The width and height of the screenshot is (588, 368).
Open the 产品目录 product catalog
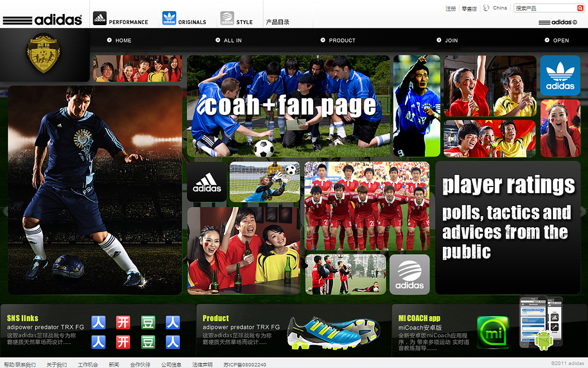(278, 22)
